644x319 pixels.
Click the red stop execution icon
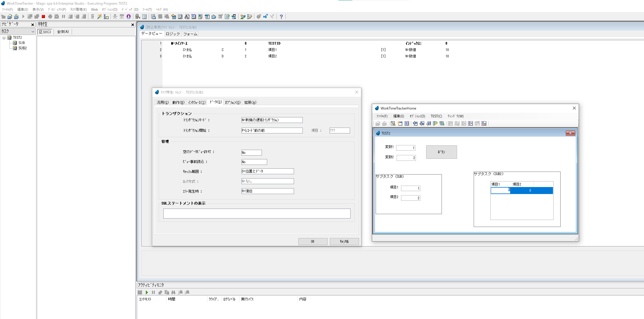pos(43,17)
